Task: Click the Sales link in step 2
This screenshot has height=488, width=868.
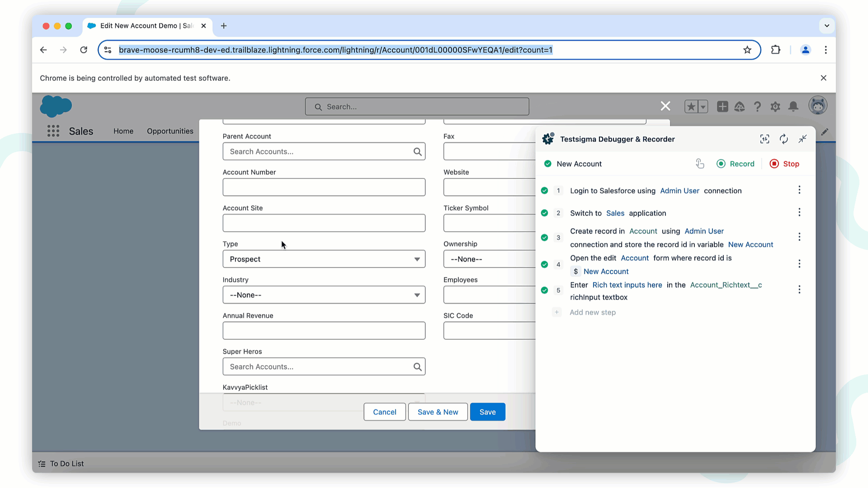Action: coord(615,213)
